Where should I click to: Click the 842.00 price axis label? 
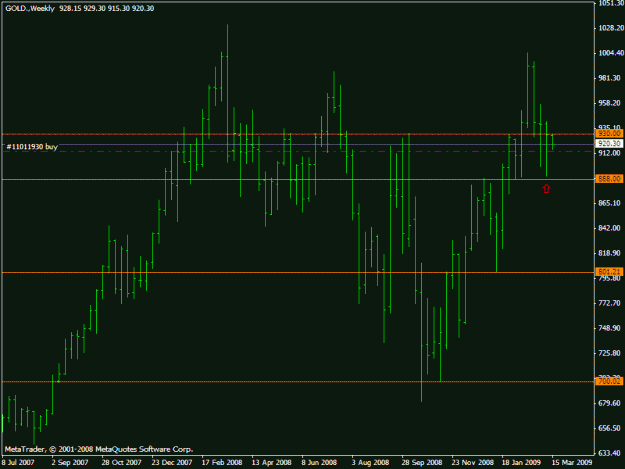pyautogui.click(x=610, y=228)
